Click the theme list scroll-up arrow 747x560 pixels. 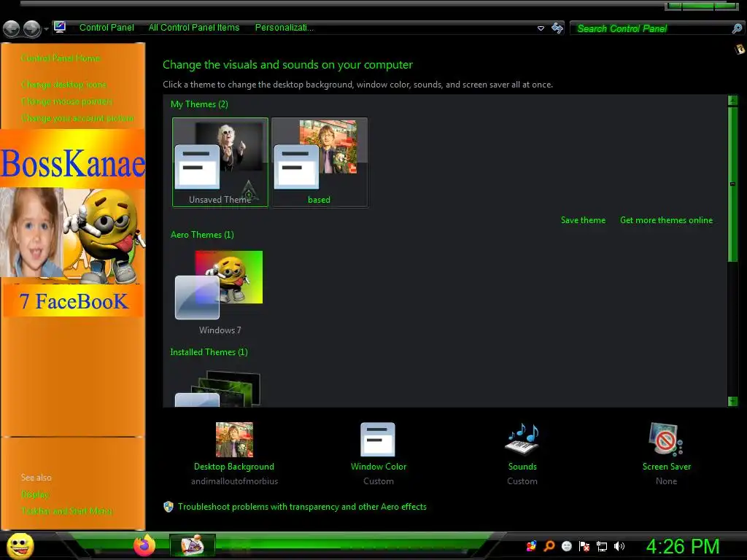[732, 100]
